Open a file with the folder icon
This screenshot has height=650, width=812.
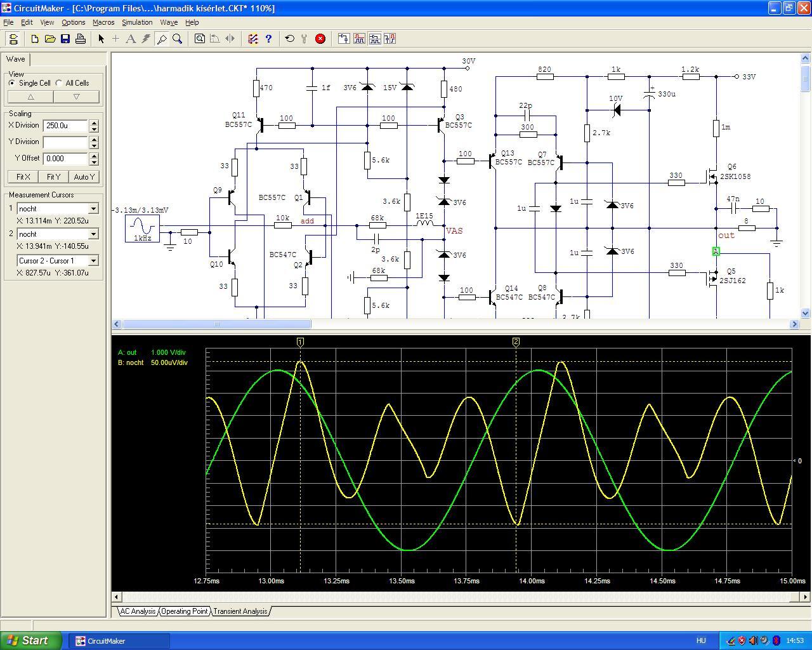[x=50, y=39]
